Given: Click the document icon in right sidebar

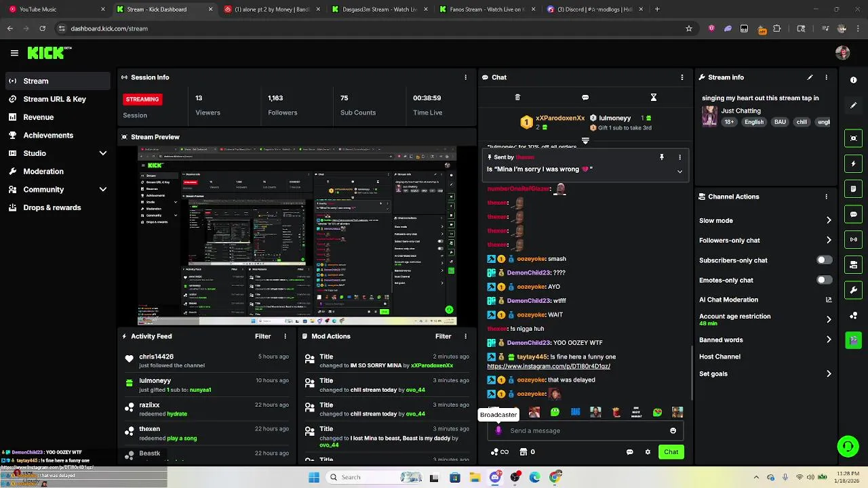Looking at the screenshot, I should pyautogui.click(x=853, y=188).
